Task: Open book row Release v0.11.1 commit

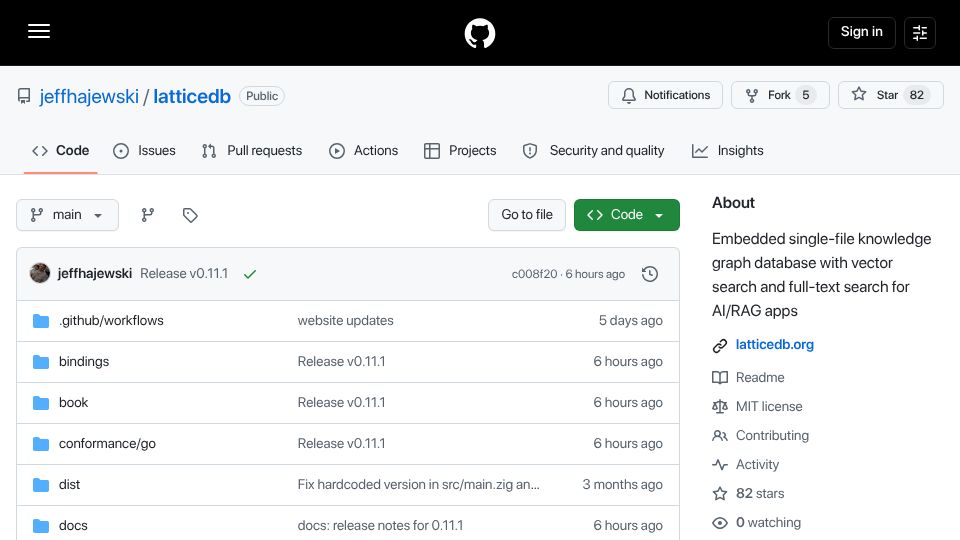Action: coord(341,402)
